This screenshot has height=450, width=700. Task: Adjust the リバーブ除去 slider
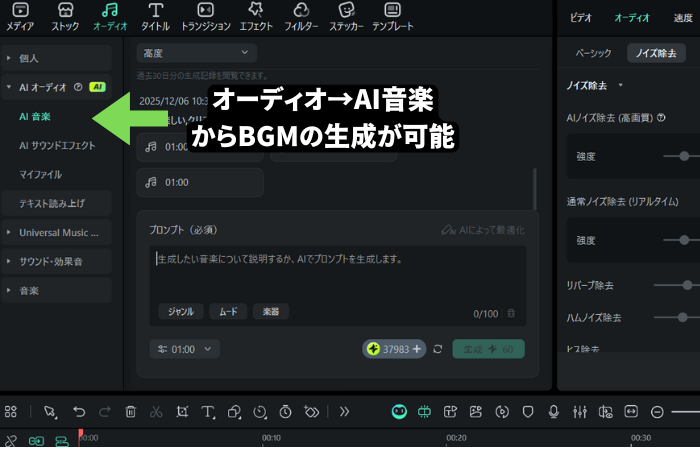click(x=687, y=285)
